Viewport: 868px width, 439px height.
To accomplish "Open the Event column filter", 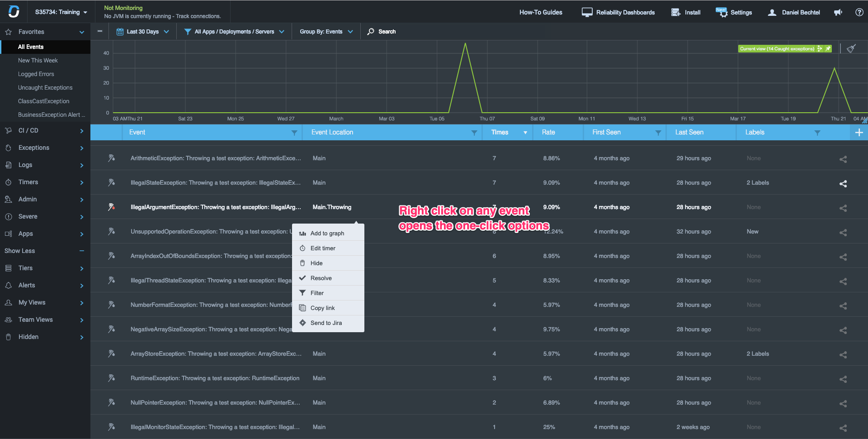I will click(x=294, y=133).
